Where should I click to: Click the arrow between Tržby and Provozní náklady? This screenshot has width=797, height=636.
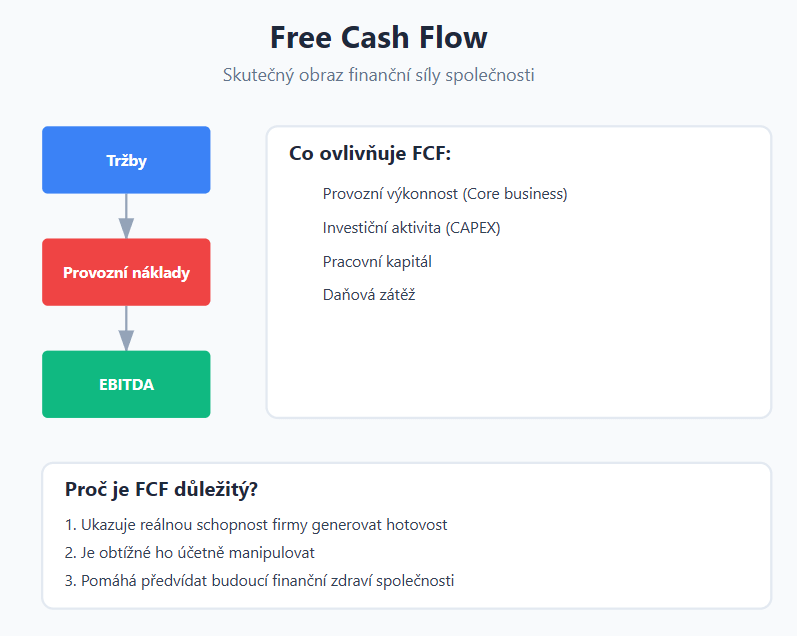coord(126,216)
